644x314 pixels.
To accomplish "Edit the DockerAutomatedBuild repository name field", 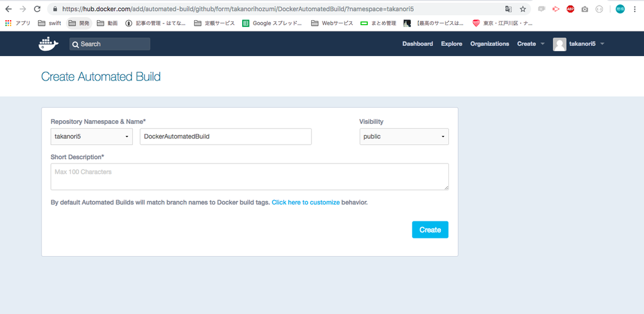I will [226, 137].
